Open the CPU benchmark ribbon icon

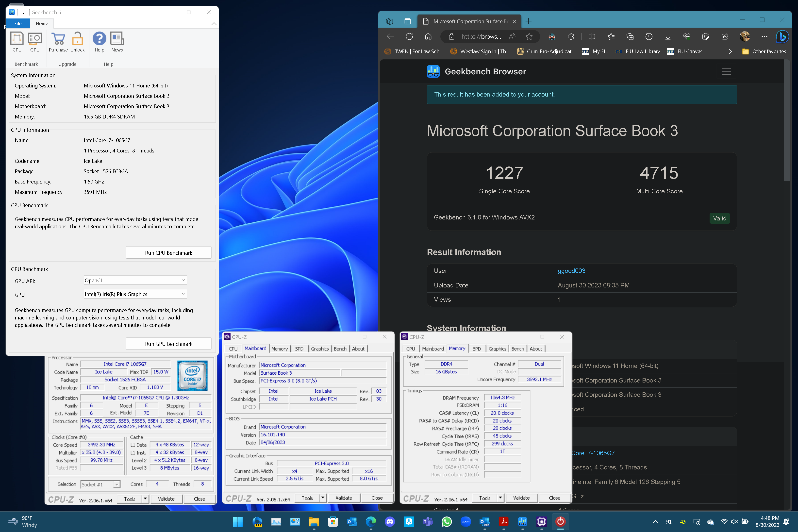point(17,42)
